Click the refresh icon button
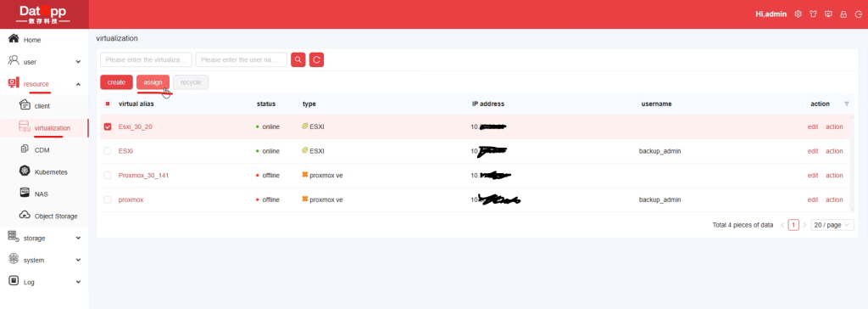This screenshot has width=868, height=309. (316, 60)
